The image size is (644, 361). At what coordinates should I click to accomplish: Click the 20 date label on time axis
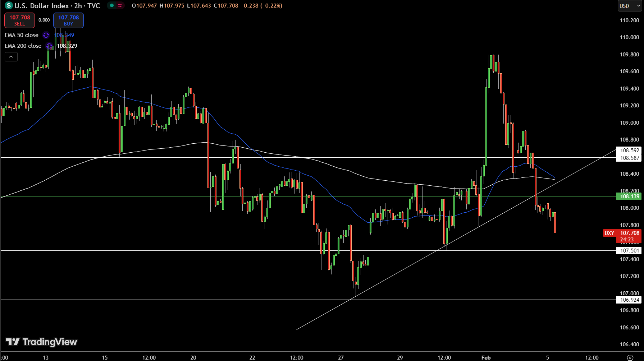coord(193,358)
